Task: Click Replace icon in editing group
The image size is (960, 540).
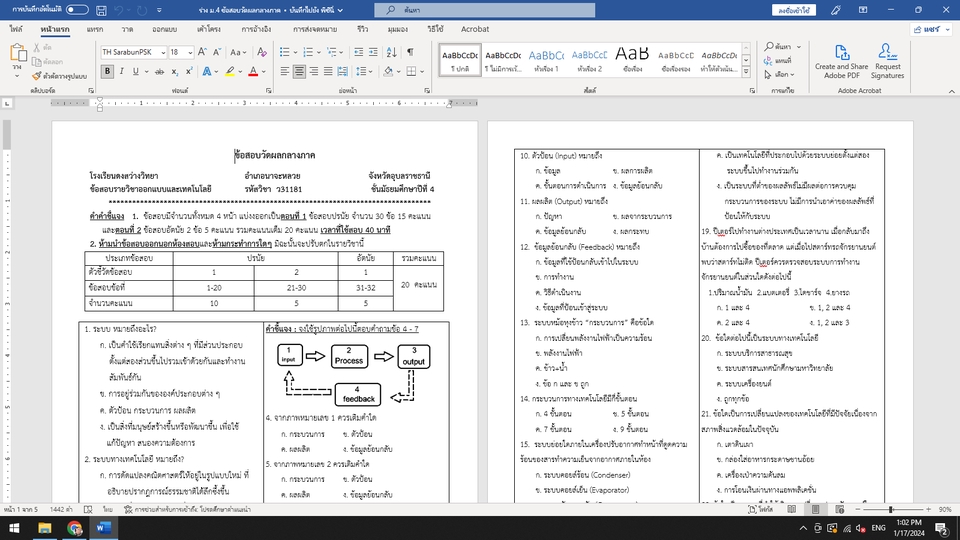Action: pyautogui.click(x=778, y=61)
